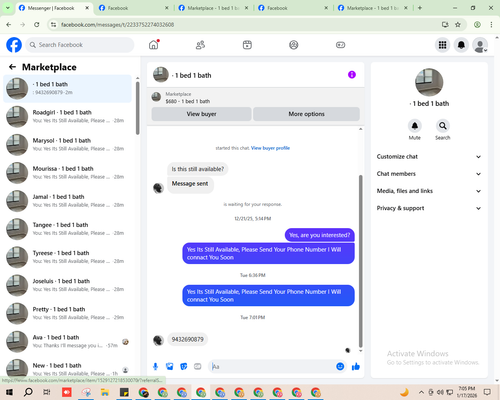Open Windows notification center icon

tap(487, 392)
